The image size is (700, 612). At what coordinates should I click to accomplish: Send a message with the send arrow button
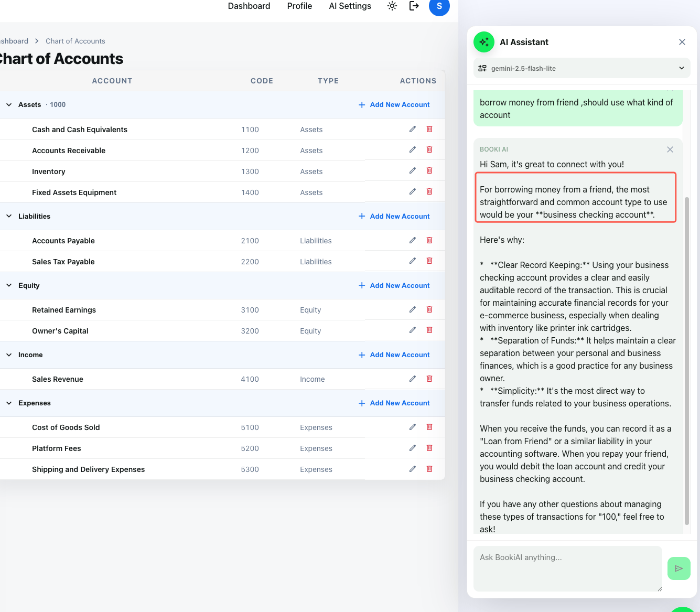679,568
